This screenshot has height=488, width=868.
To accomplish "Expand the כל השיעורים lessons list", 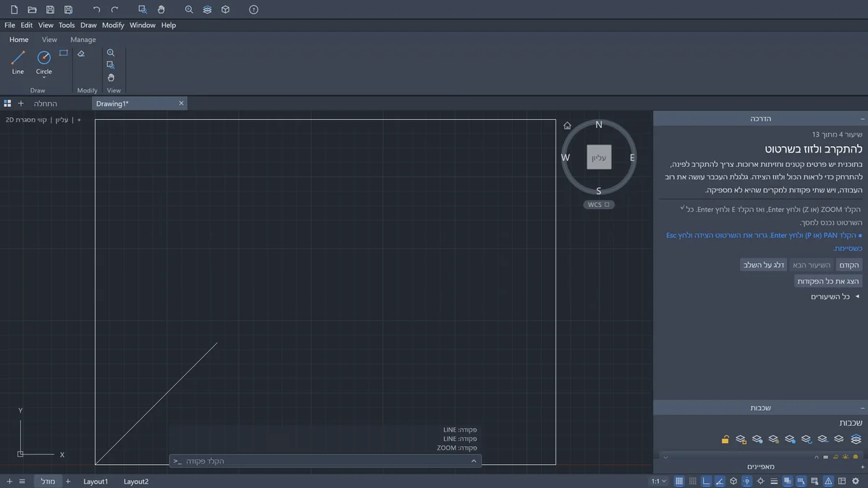I will tap(835, 296).
